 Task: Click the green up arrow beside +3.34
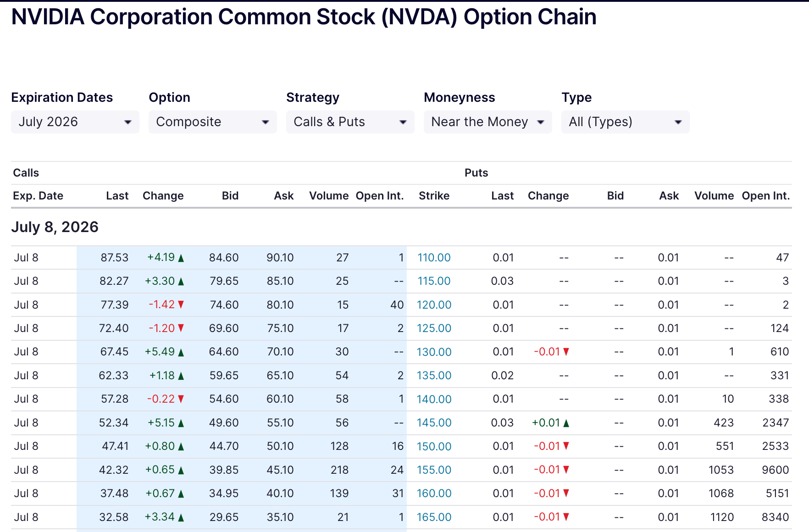click(x=181, y=518)
